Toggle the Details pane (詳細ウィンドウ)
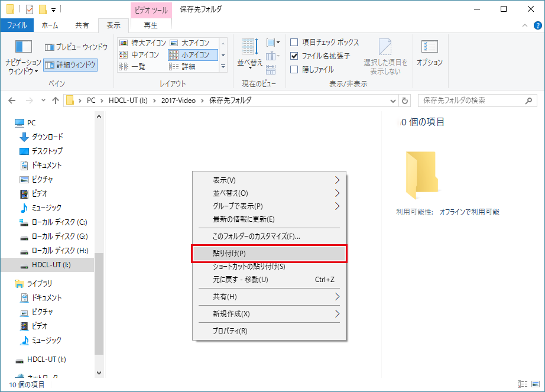This screenshot has width=545, height=392. pos(70,65)
